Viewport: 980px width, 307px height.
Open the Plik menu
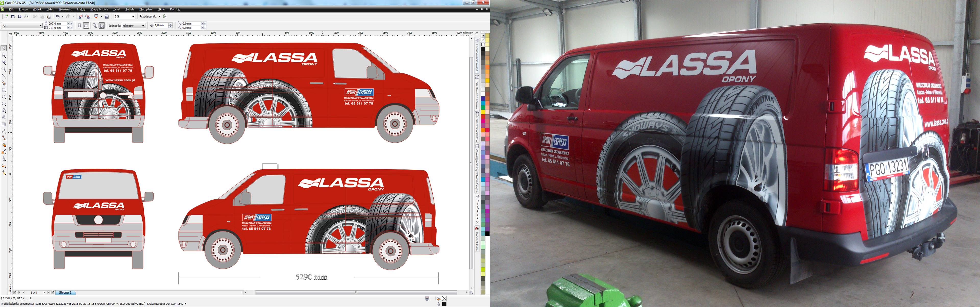point(11,9)
